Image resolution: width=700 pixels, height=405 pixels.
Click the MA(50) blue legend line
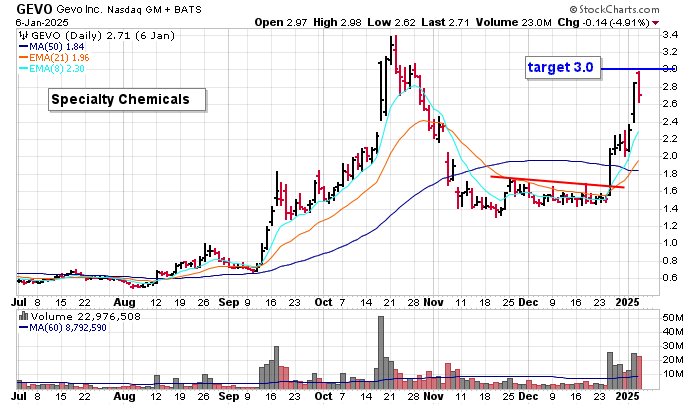click(x=23, y=46)
